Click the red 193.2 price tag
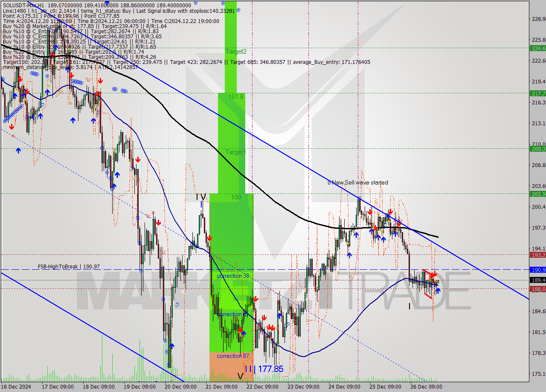This screenshot has width=546, height=392. pyautogui.click(x=537, y=255)
